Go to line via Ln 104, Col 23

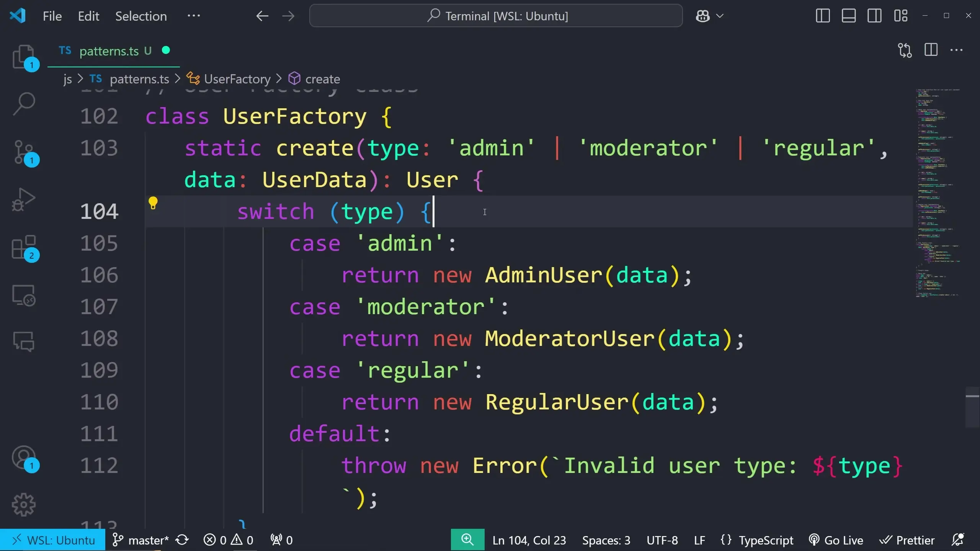coord(529,540)
